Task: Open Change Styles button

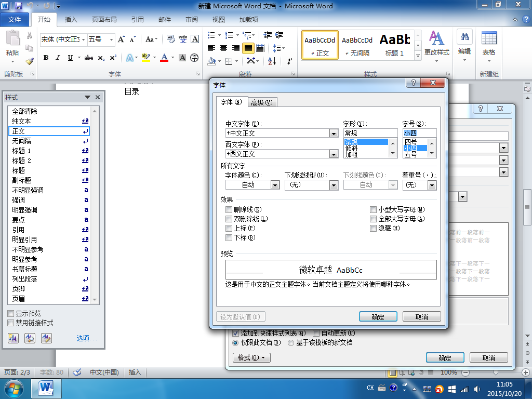Action: [436, 46]
